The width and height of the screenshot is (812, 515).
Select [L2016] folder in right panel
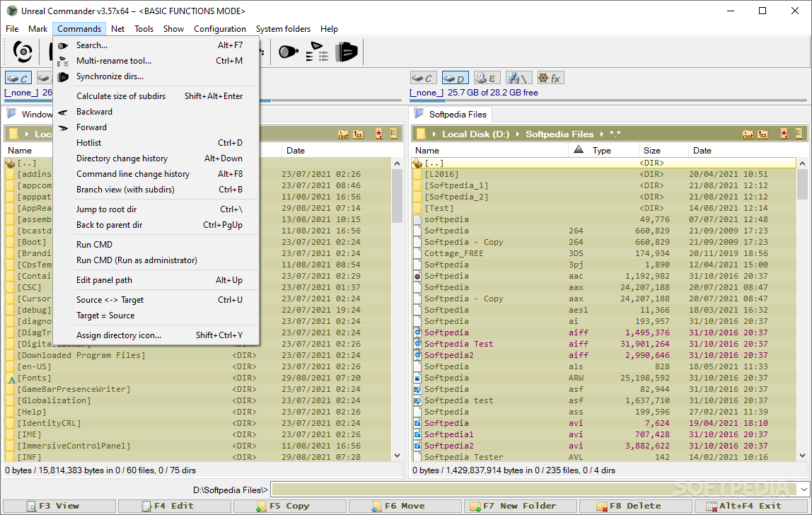604,174
